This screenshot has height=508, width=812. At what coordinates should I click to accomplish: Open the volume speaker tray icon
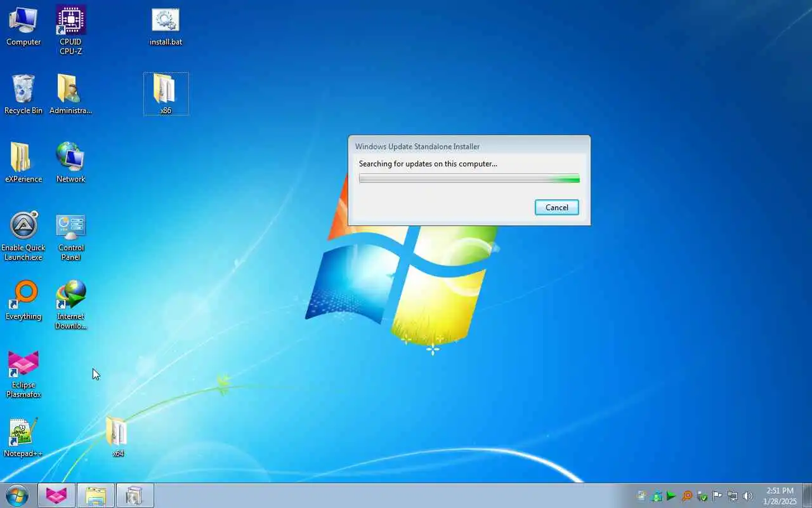click(x=748, y=496)
